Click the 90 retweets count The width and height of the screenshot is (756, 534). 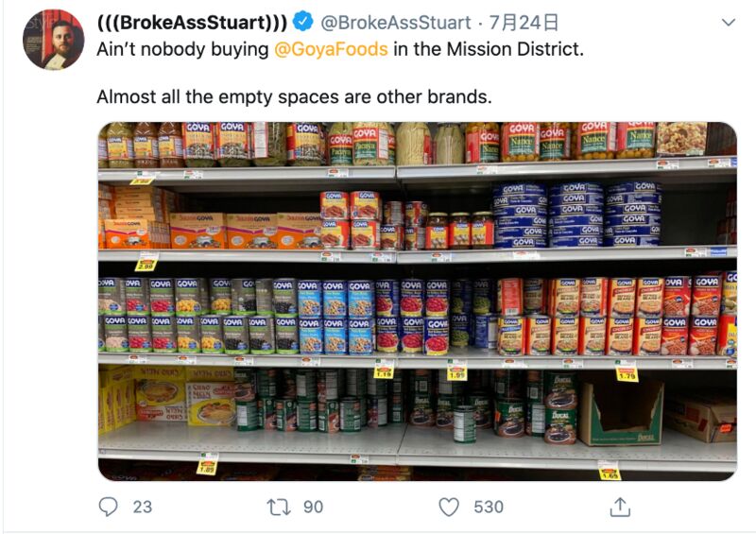[x=313, y=507]
